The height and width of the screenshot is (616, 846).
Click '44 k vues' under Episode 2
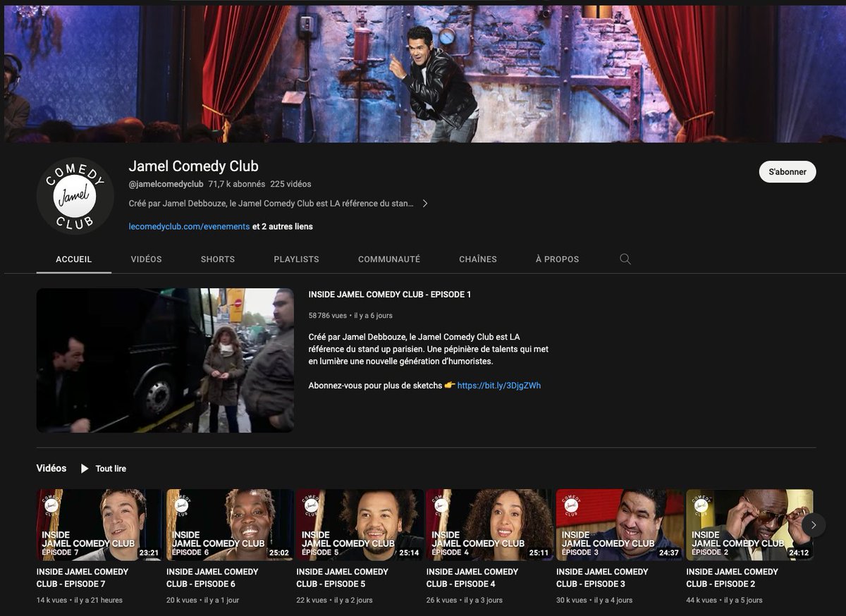[x=701, y=600]
